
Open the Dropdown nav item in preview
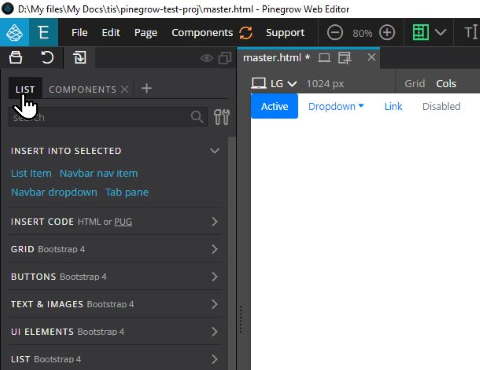click(336, 106)
